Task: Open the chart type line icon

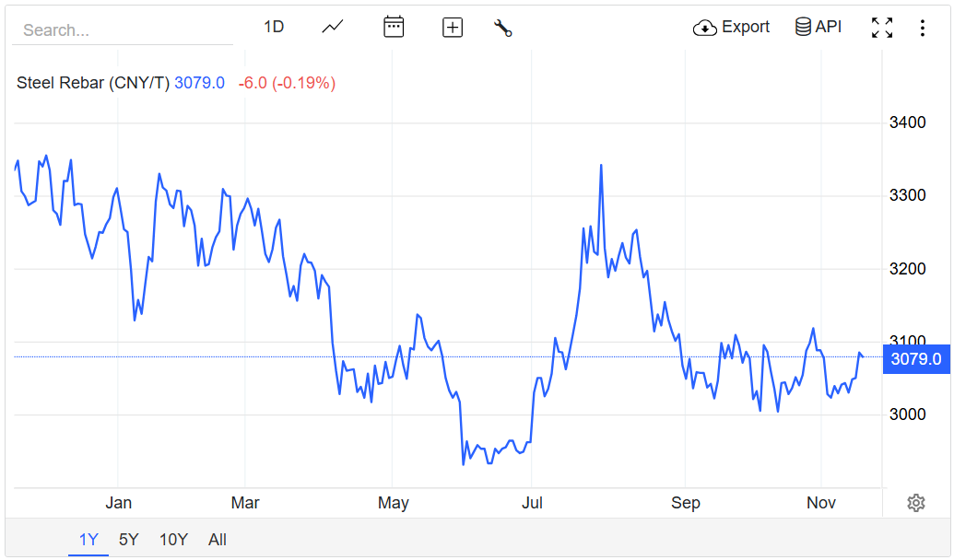Action: (333, 27)
